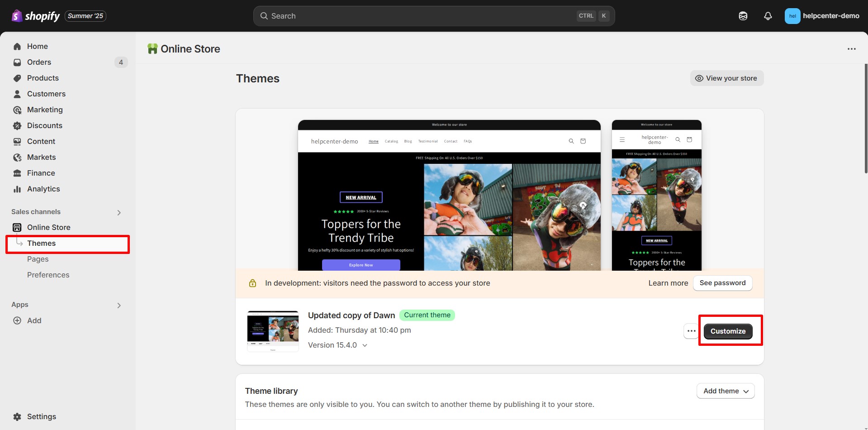
Task: Click the helpcenter-demo account avatar
Action: pos(792,15)
